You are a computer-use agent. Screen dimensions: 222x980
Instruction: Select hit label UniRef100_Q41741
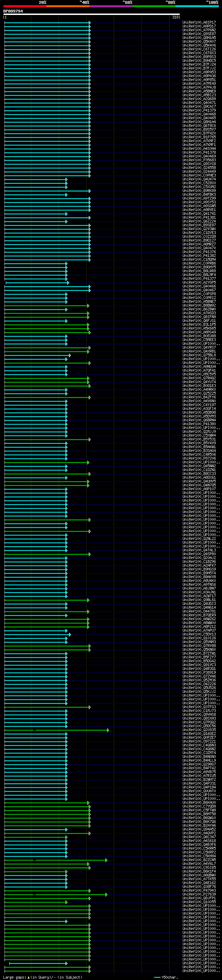pyautogui.click(x=199, y=214)
